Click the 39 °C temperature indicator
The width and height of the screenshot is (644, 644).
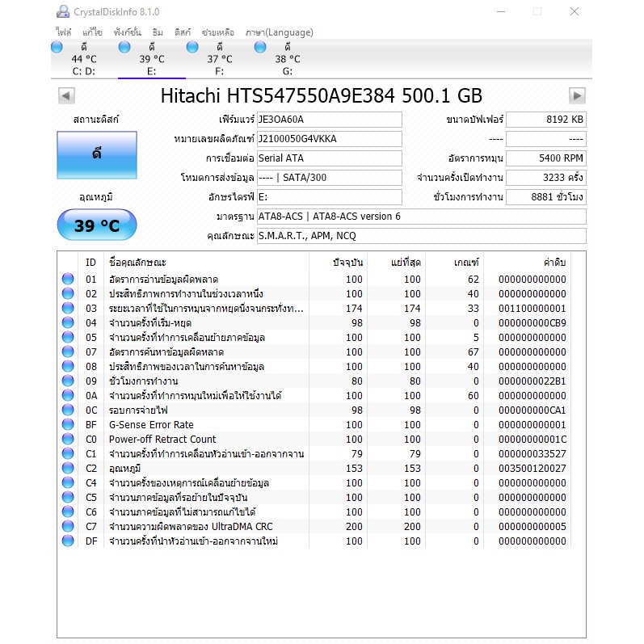[x=96, y=225]
